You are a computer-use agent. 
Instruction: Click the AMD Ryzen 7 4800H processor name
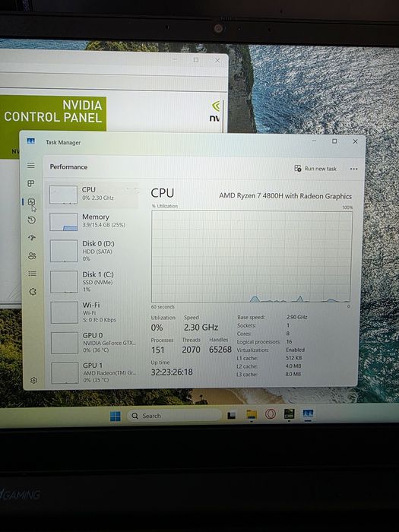tap(285, 196)
